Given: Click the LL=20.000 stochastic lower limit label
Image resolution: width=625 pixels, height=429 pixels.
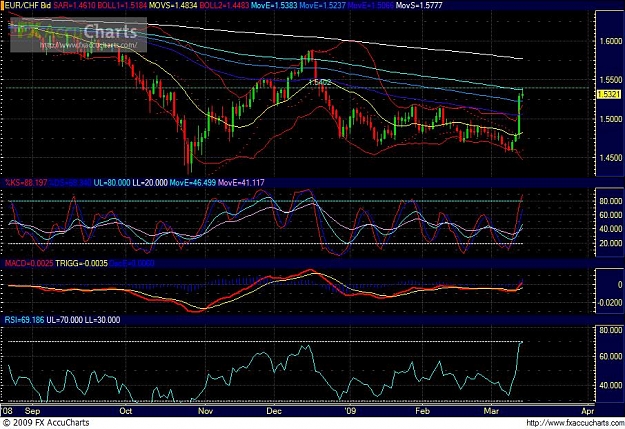Looking at the screenshot, I should [150, 183].
